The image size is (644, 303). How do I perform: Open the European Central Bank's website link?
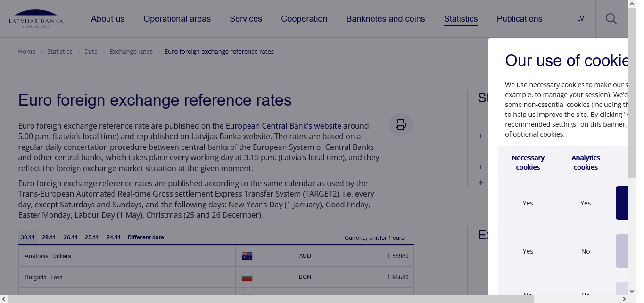283,126
